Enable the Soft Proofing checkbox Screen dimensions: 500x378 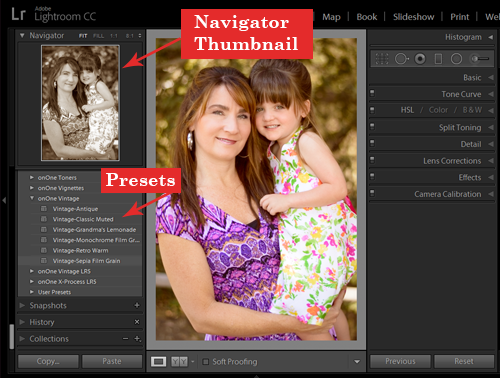click(x=206, y=362)
